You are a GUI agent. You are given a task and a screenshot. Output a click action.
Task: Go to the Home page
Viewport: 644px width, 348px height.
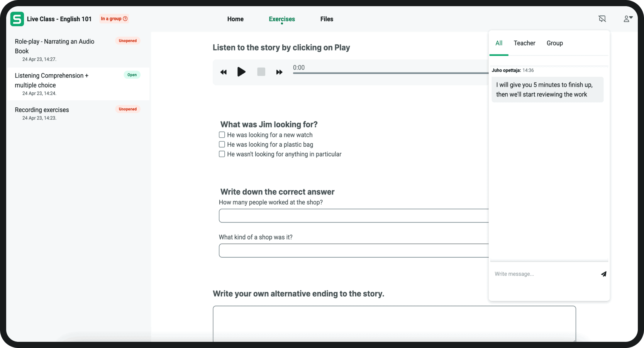[x=235, y=19]
